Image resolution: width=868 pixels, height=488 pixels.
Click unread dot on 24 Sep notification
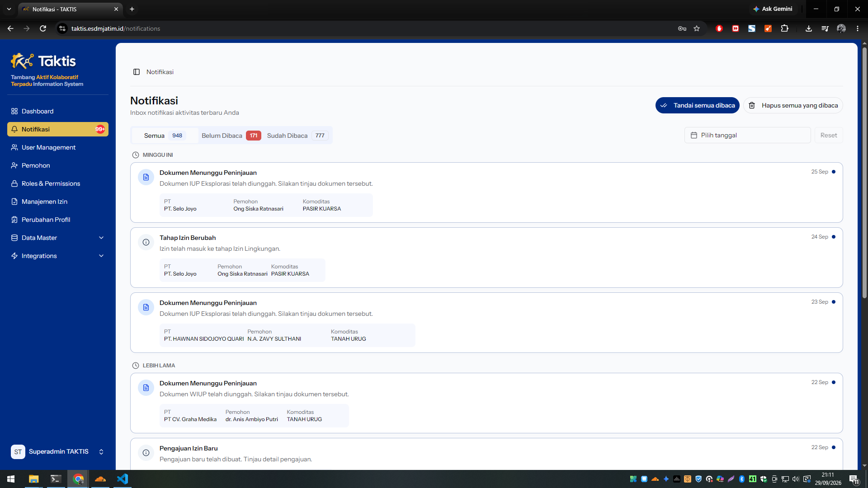tap(834, 237)
